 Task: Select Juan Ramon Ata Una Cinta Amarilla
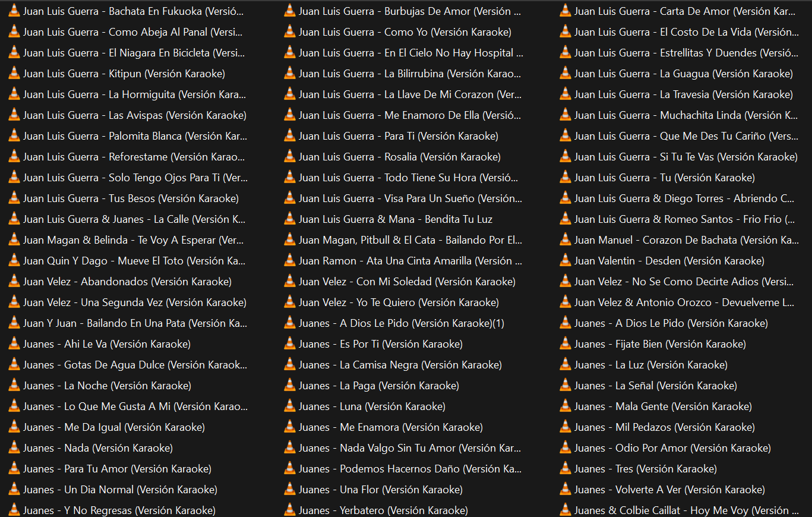[410, 261]
